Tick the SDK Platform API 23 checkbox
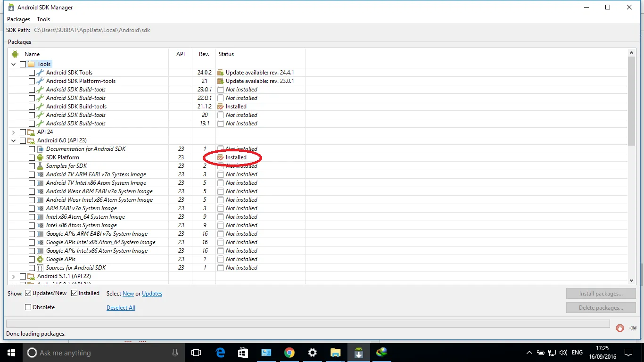 pos(32,157)
